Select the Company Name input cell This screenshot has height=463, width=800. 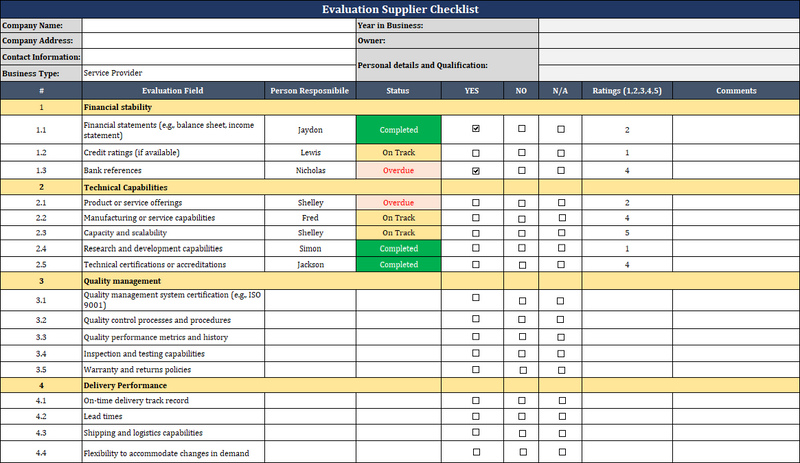(x=219, y=26)
